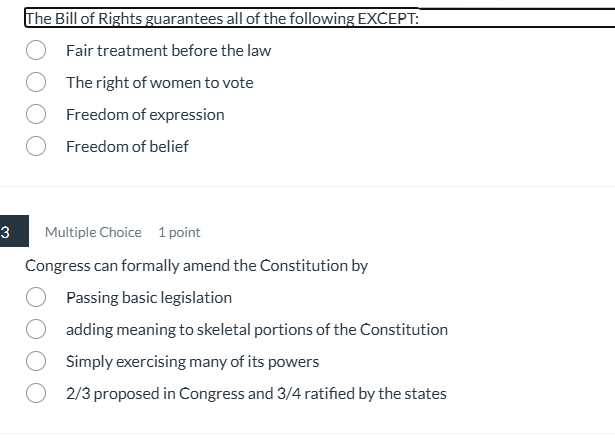
Task: Pick the Freedom of belief radio button
Action: coord(36,146)
